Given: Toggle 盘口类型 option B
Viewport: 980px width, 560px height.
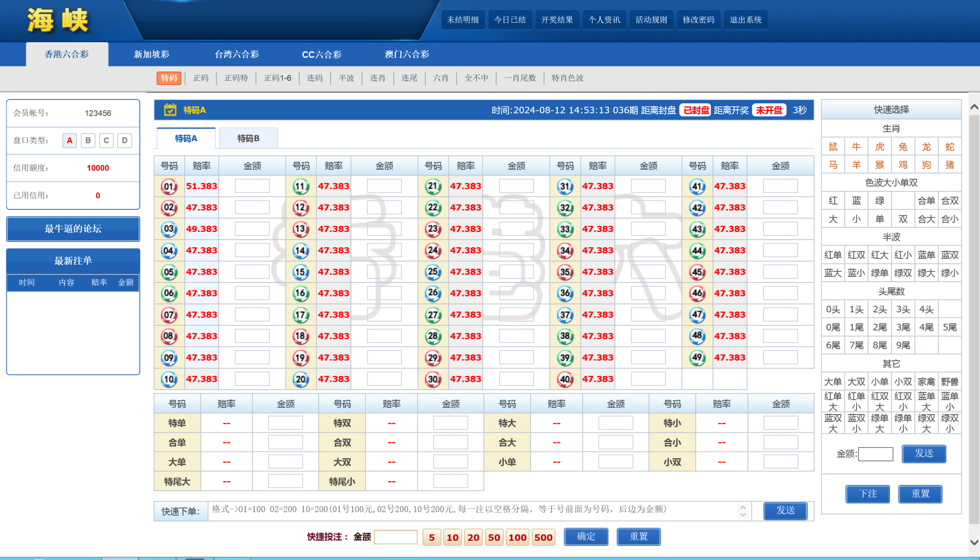Looking at the screenshot, I should 88,140.
